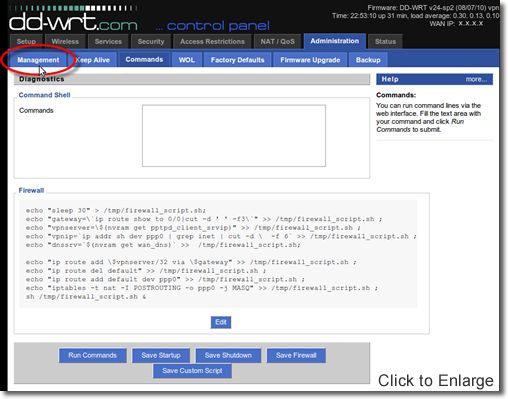Click the 'dnssrv' script line
The image size is (508, 399).
pyautogui.click(x=163, y=245)
